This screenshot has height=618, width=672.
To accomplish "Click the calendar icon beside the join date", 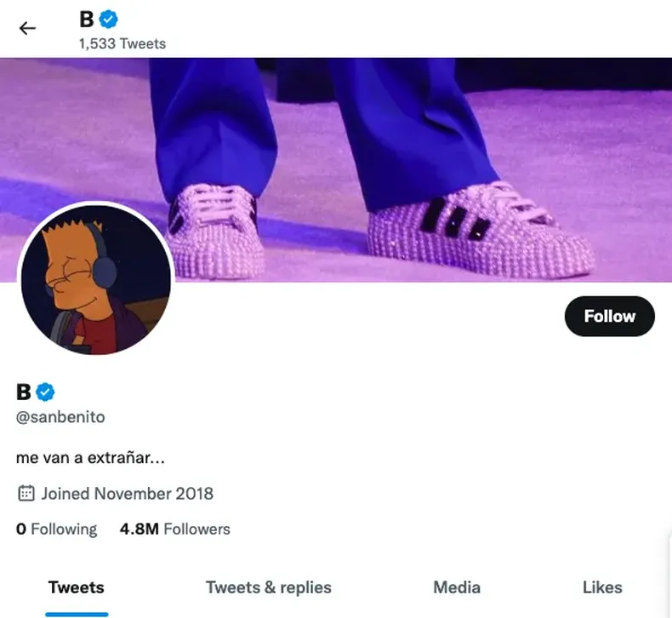I will (x=26, y=493).
